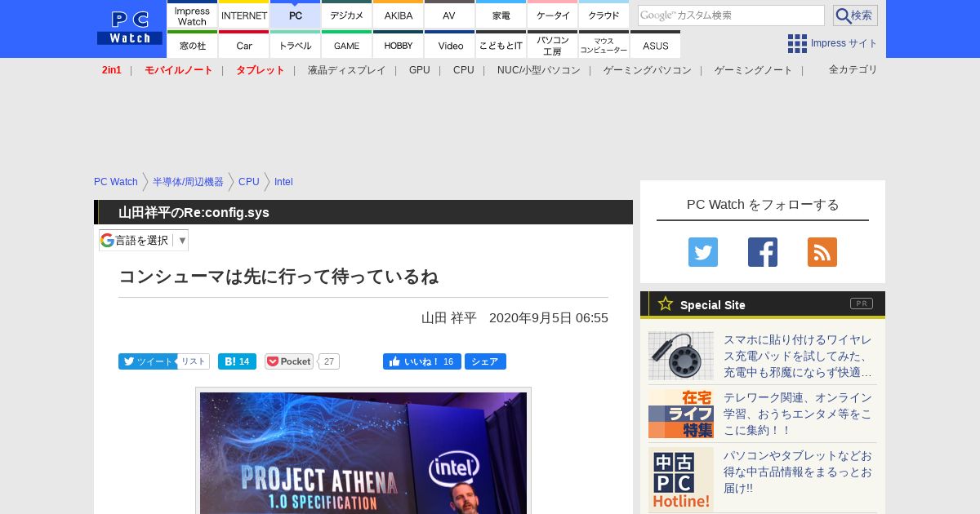Open the wireless charging pad thumbnail

(x=681, y=356)
